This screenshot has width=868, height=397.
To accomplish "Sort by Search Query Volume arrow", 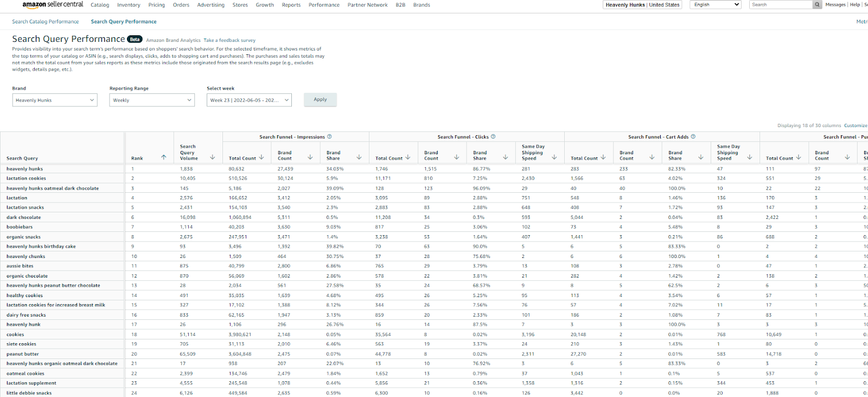I will tap(213, 157).
